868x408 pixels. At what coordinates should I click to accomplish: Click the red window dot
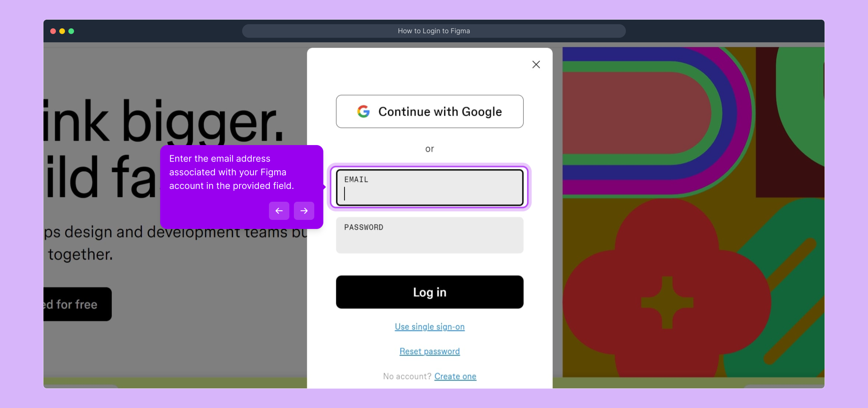tap(53, 31)
